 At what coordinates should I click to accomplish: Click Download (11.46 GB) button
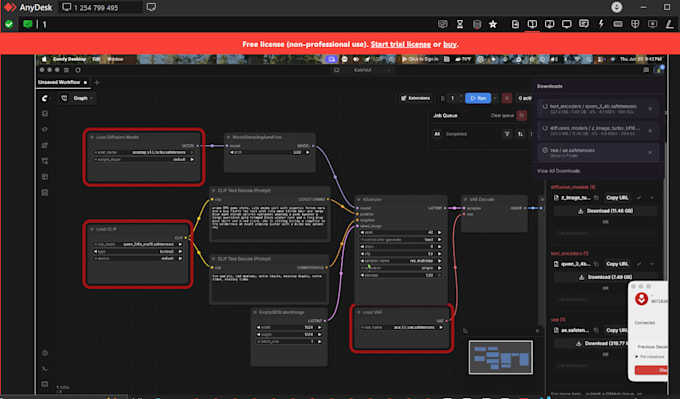click(x=605, y=211)
